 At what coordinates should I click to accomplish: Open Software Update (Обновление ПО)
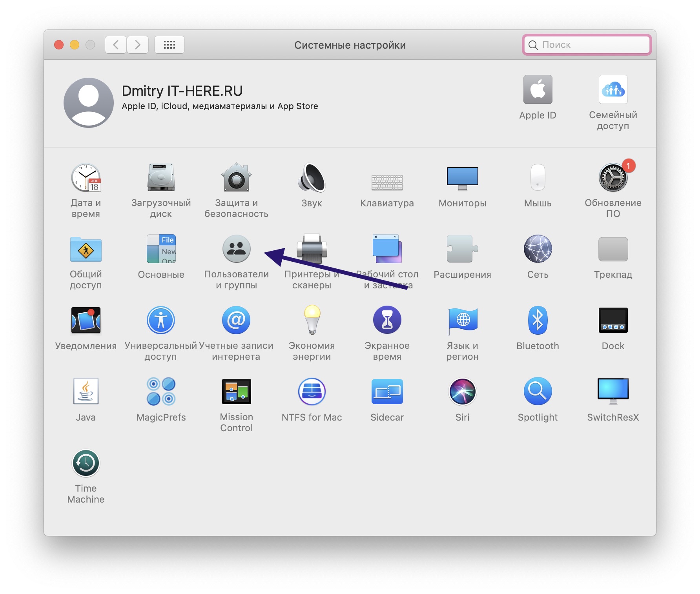(x=612, y=178)
